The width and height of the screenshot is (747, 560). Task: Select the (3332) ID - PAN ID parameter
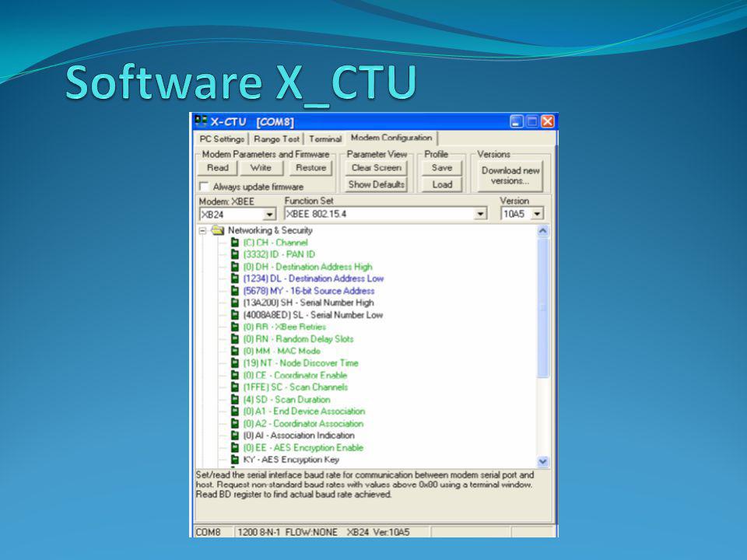point(279,254)
